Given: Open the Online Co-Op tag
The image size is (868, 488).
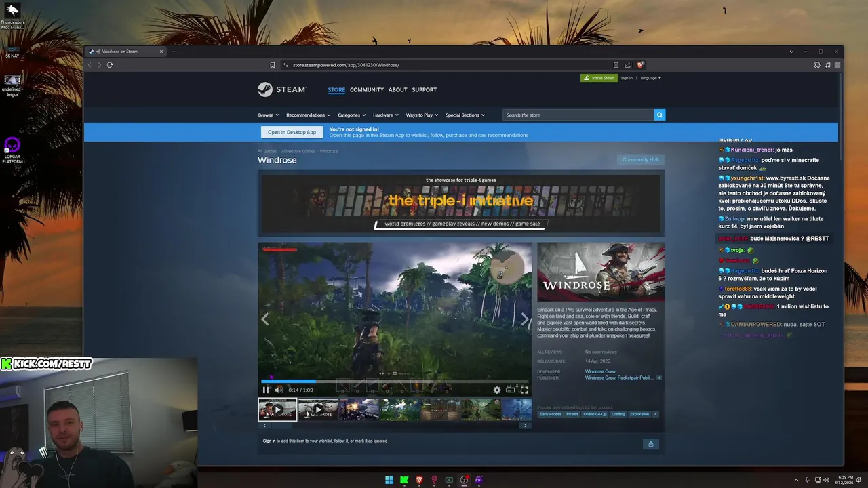Looking at the screenshot, I should [x=595, y=414].
